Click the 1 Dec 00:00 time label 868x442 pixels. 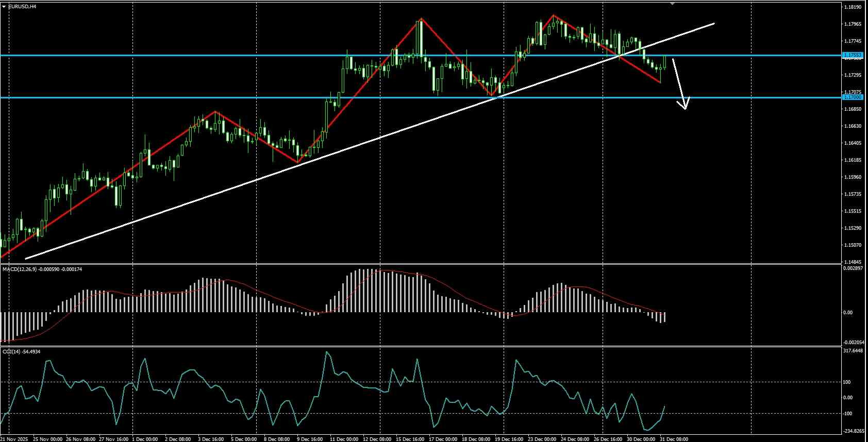145,439
